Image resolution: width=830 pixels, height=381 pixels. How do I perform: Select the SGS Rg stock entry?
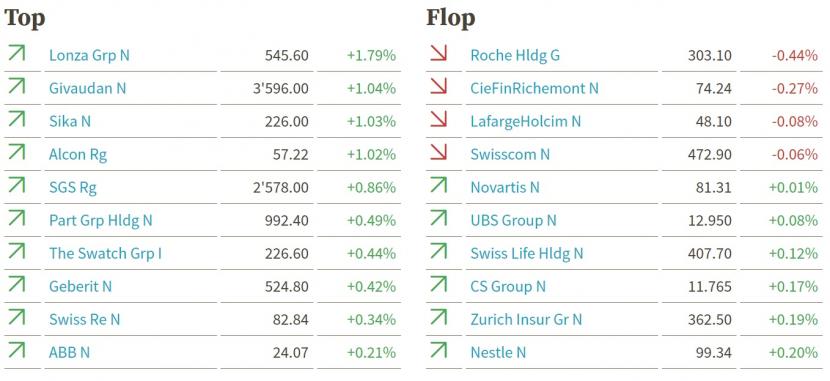(x=73, y=188)
